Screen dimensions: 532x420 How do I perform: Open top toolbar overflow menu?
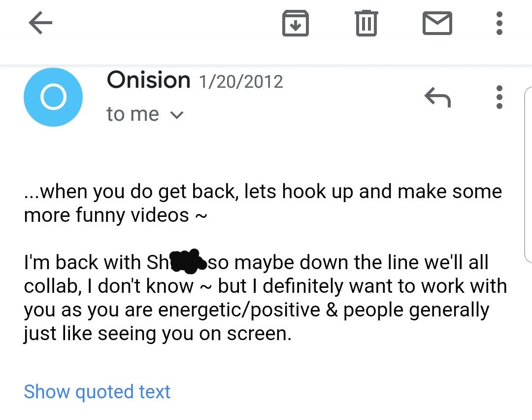tap(499, 23)
